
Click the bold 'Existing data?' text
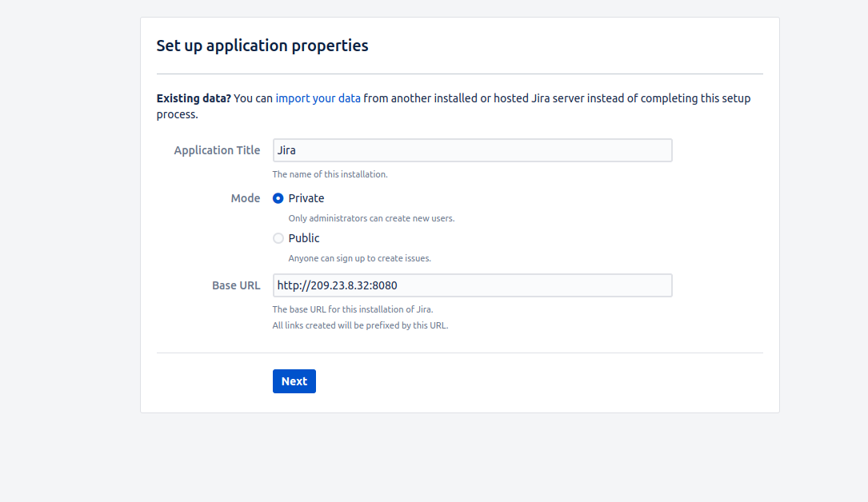[194, 98]
